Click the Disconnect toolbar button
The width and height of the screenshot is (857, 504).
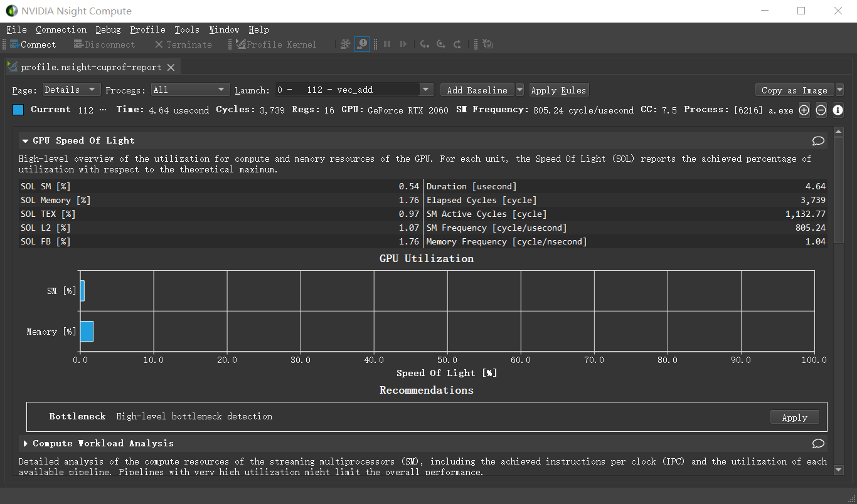point(104,45)
